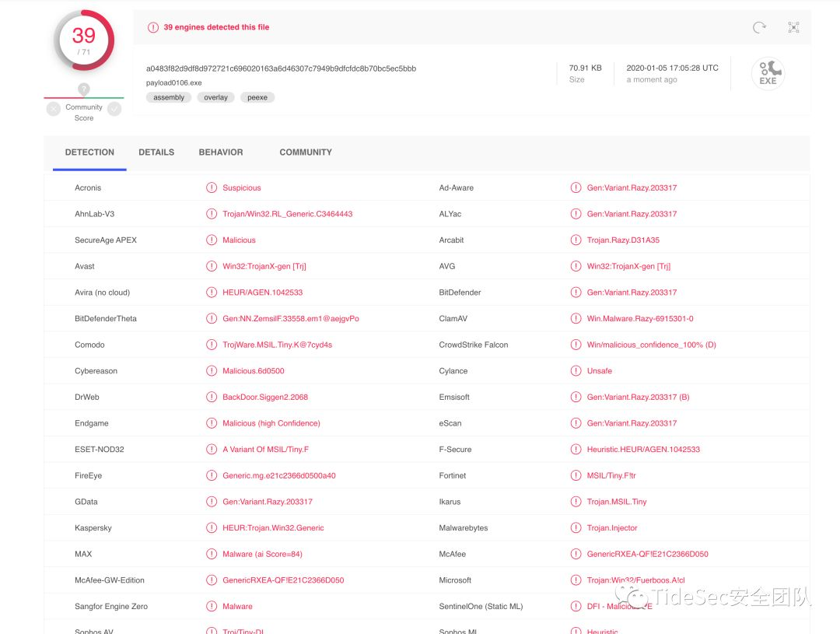
Task: Click the 'peexe' tag
Action: [x=257, y=97]
